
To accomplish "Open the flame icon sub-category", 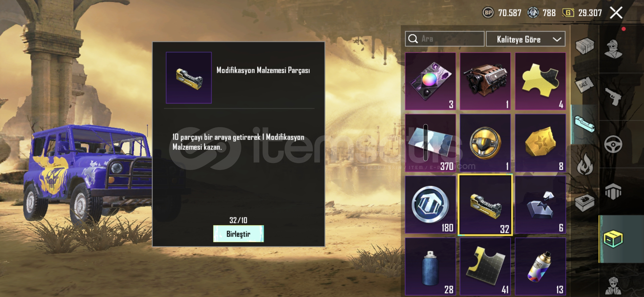I will 585,164.
